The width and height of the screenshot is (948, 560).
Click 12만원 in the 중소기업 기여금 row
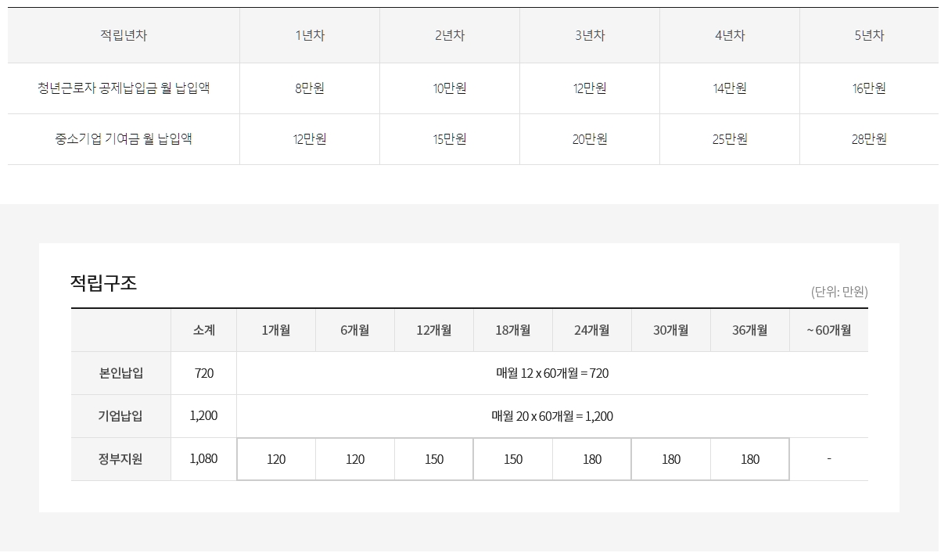pyautogui.click(x=310, y=139)
